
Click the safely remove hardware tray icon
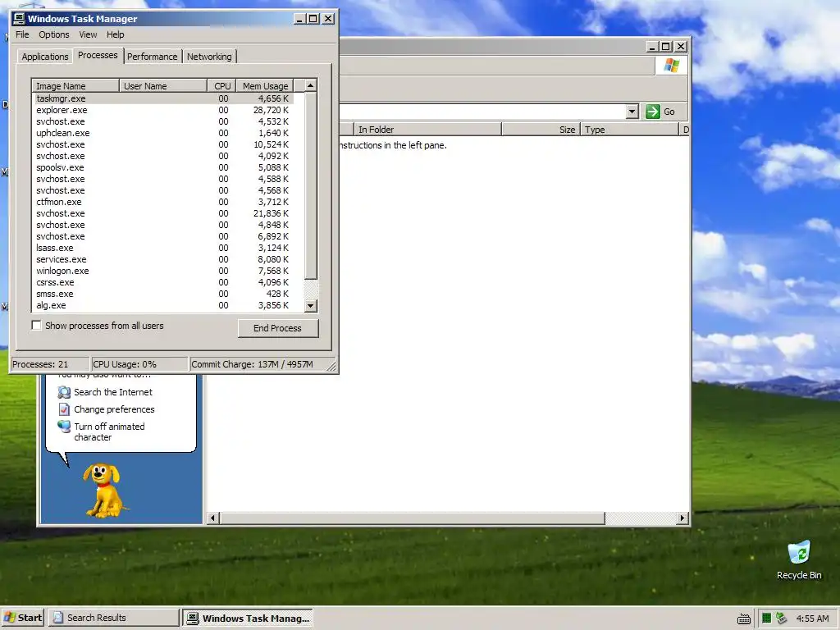tap(781, 619)
